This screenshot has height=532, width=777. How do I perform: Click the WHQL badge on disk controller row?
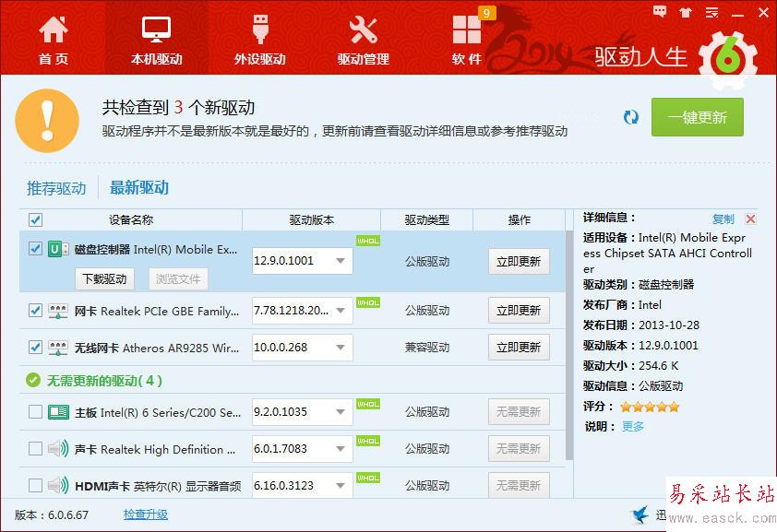click(367, 241)
